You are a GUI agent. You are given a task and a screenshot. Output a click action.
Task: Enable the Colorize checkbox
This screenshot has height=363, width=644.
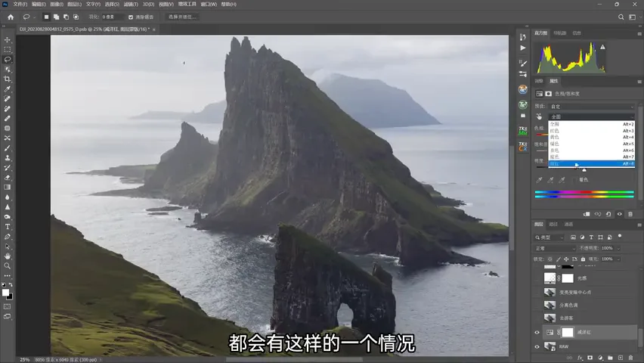(575, 180)
